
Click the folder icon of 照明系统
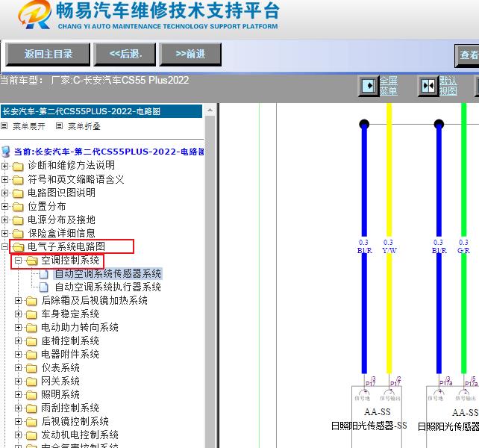(x=31, y=395)
